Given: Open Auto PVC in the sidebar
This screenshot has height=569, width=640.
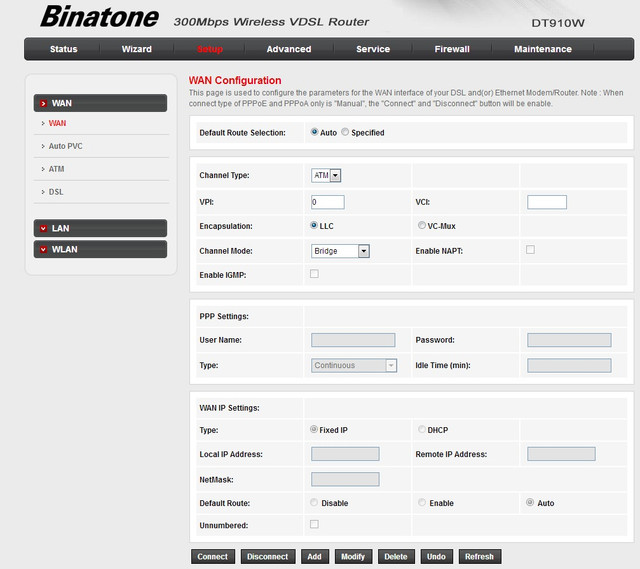Looking at the screenshot, I should [x=65, y=146].
